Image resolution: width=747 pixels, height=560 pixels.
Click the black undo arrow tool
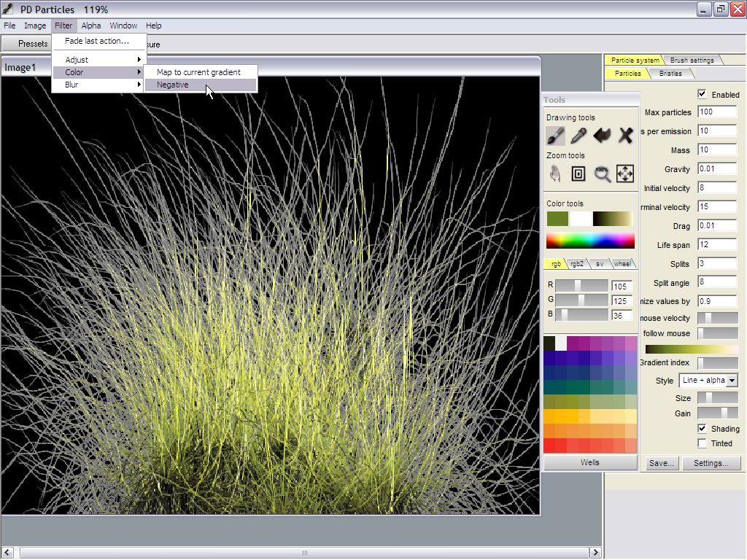[602, 135]
